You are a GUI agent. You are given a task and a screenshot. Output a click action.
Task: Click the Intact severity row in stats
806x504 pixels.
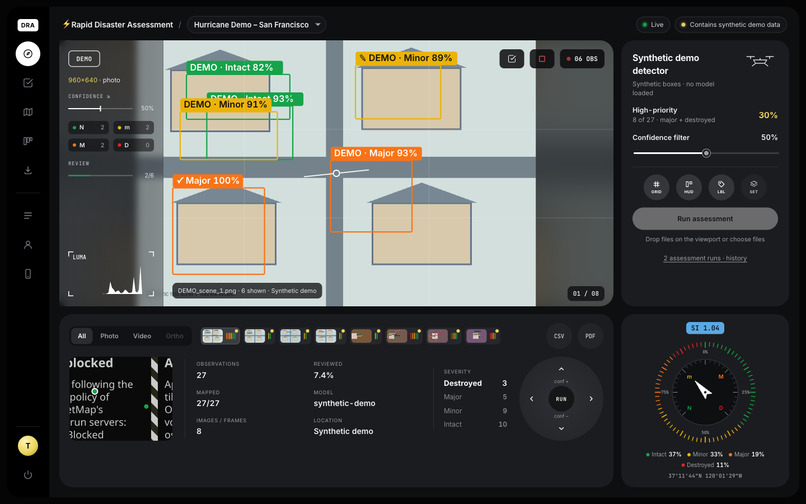[475, 424]
